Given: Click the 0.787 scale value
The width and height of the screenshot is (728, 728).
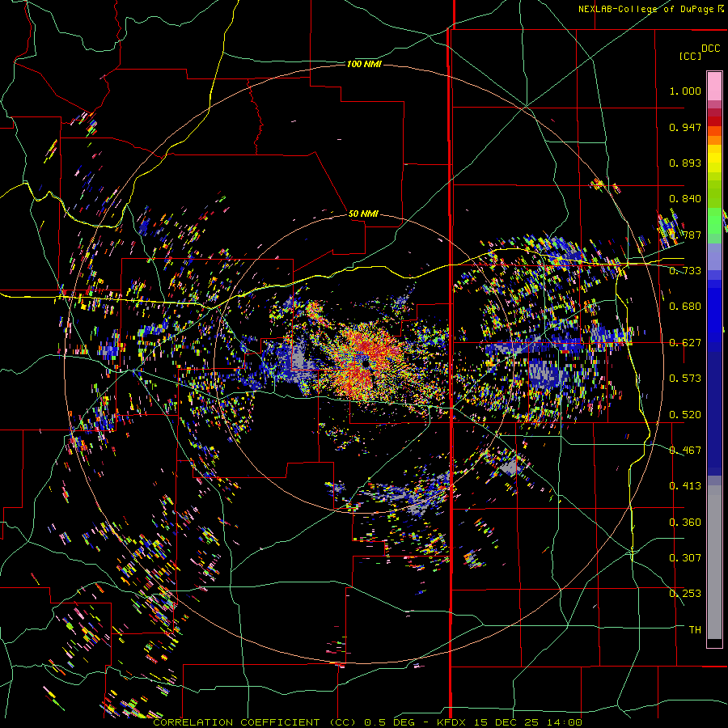Looking at the screenshot, I should (685, 235).
